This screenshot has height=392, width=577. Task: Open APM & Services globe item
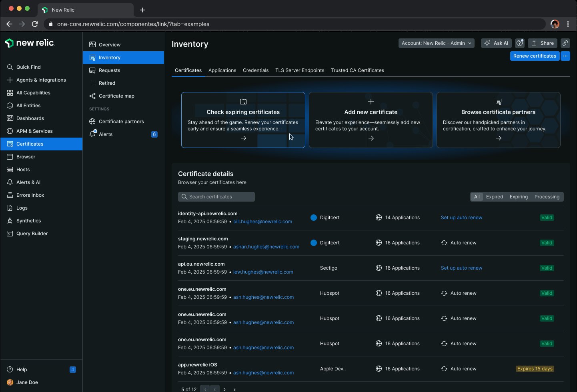pos(41,131)
